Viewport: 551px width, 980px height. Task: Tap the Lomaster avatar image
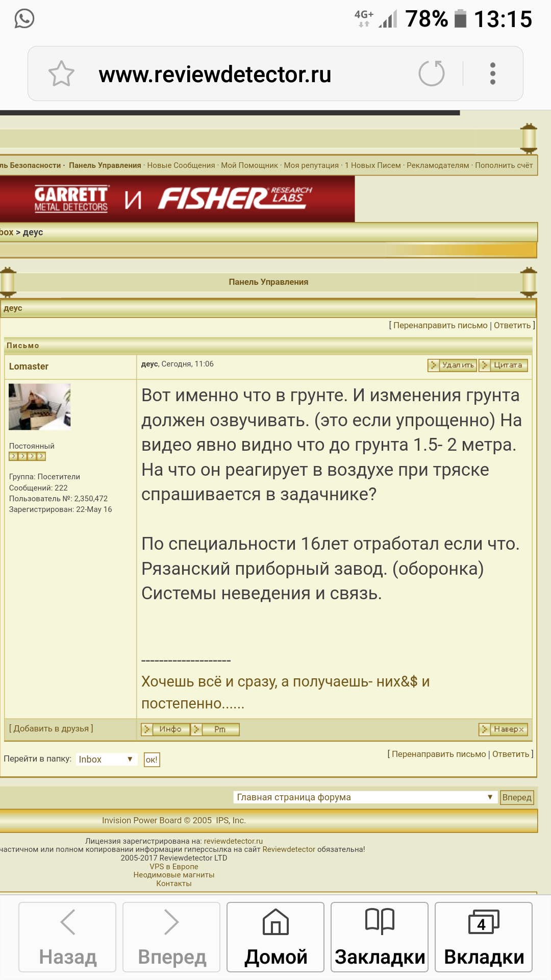point(40,406)
